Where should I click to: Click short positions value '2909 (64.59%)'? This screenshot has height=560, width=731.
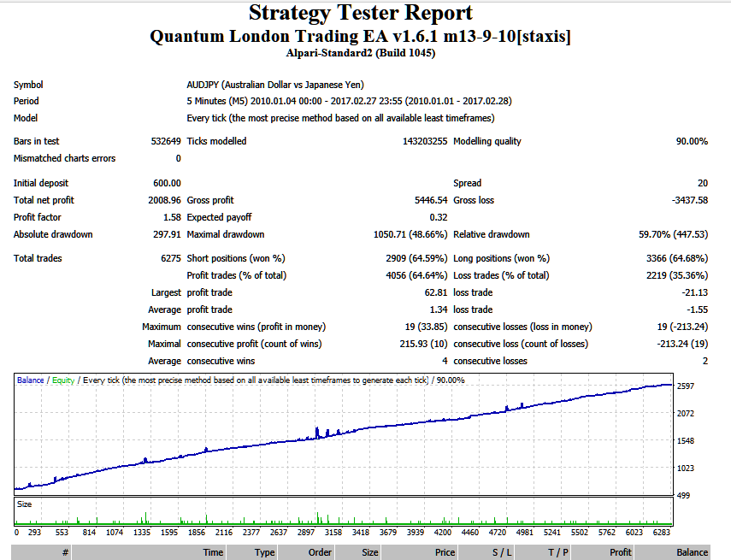[416, 258]
